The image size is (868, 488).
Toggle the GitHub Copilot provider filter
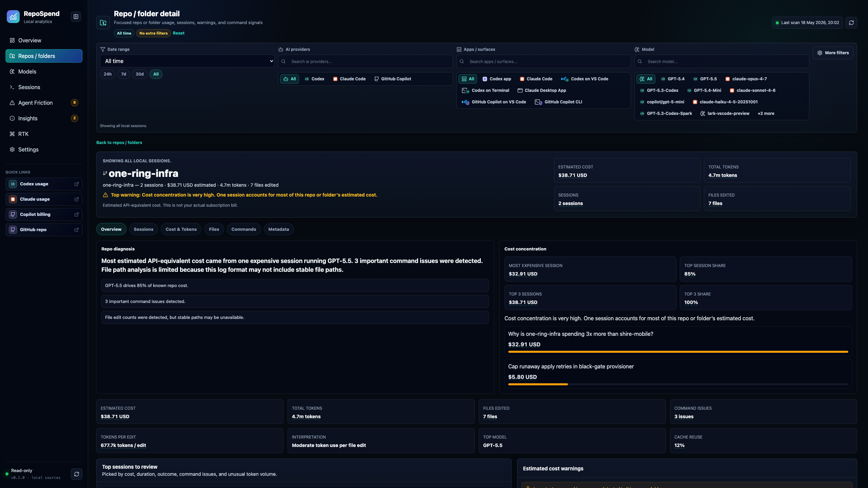pos(393,79)
